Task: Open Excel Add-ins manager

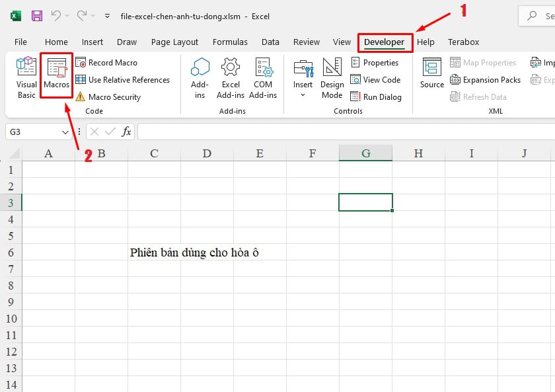Action: click(x=231, y=78)
